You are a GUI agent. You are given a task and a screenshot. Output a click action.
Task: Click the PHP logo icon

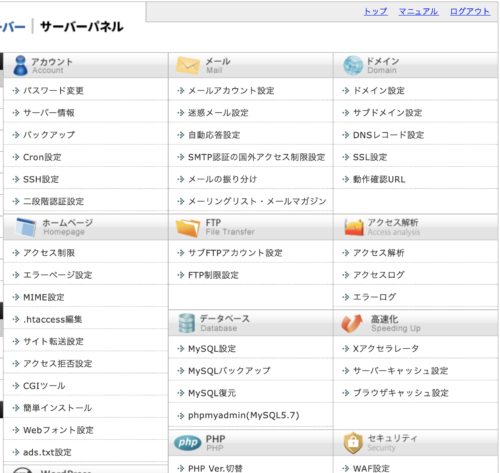[188, 443]
